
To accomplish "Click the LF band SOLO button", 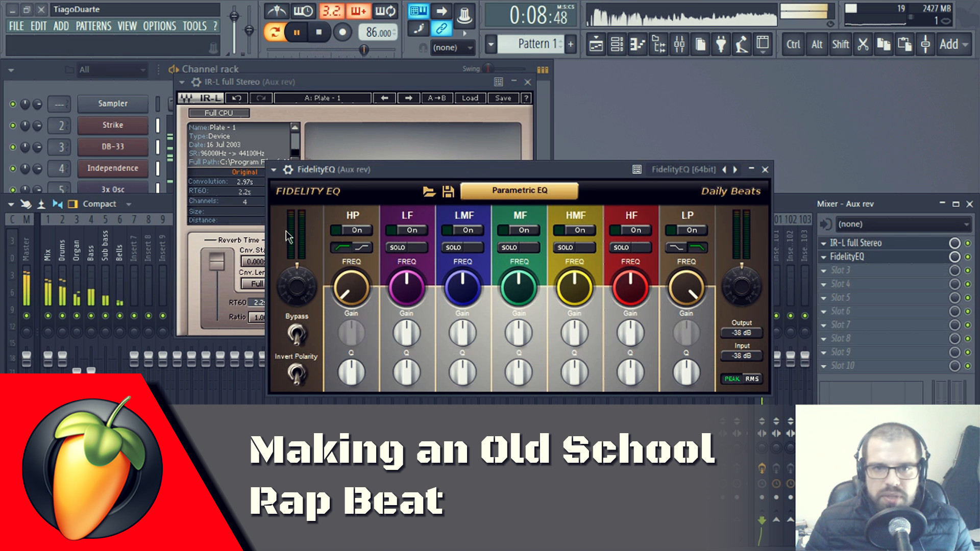I will tap(407, 247).
